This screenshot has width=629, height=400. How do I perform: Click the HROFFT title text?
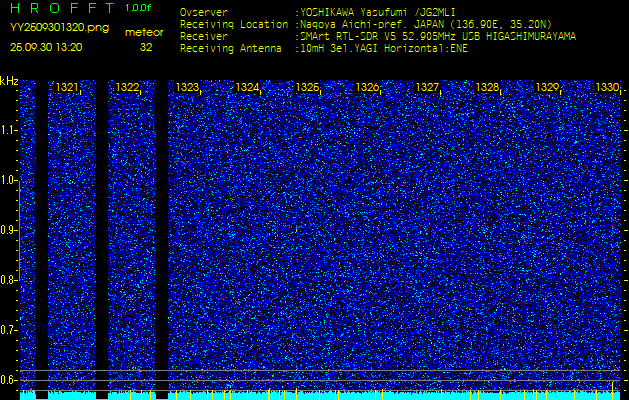click(63, 8)
